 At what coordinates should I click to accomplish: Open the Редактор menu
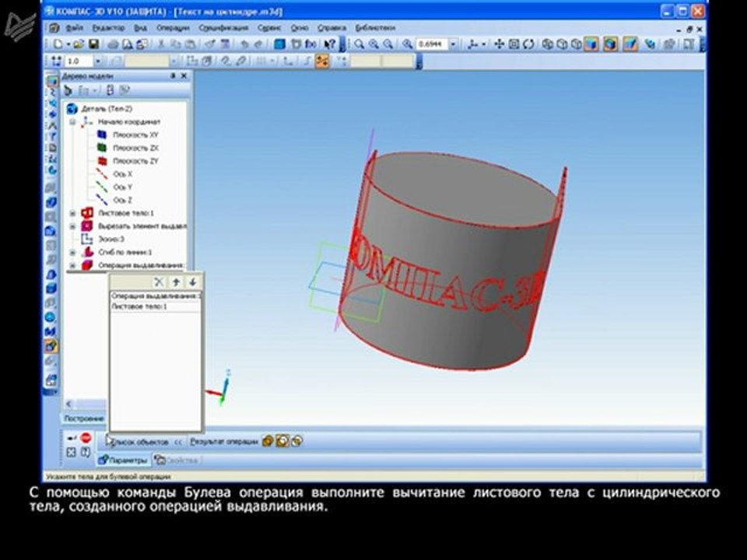[x=109, y=28]
